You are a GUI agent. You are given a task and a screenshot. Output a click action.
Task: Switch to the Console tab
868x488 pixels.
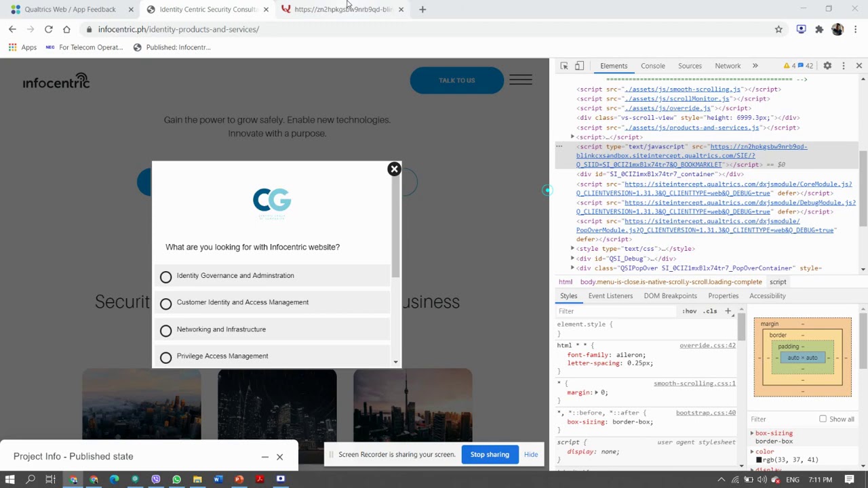point(653,66)
